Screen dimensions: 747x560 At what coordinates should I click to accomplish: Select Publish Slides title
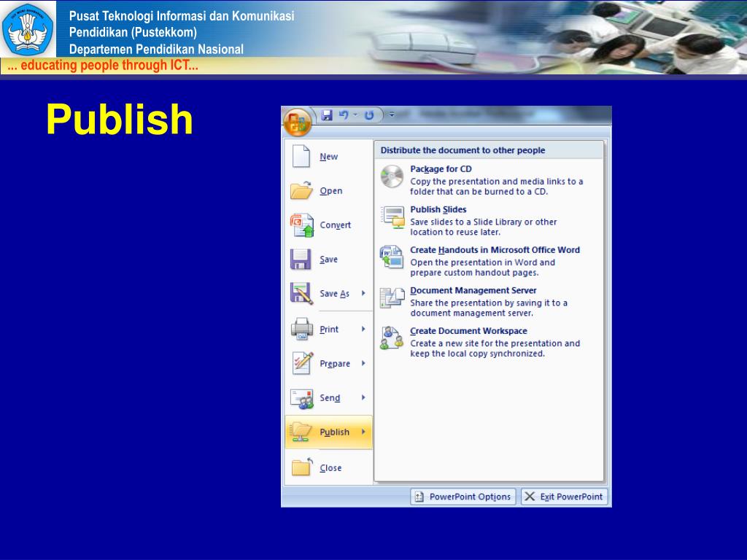438,209
